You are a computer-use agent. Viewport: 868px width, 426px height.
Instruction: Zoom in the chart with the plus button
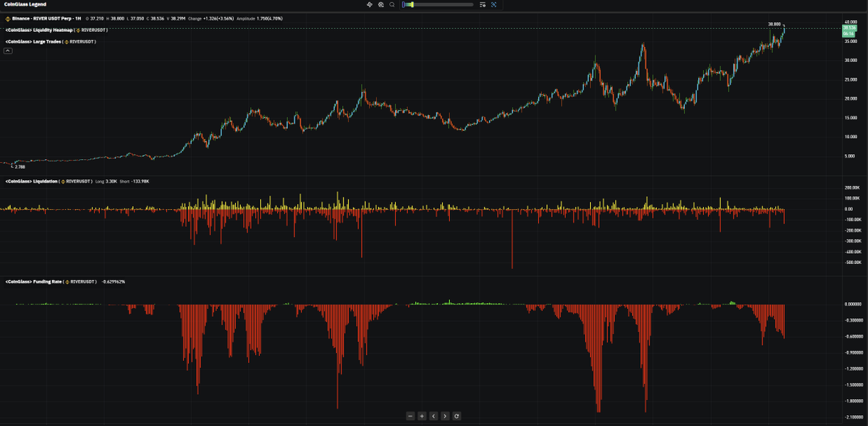pos(422,416)
